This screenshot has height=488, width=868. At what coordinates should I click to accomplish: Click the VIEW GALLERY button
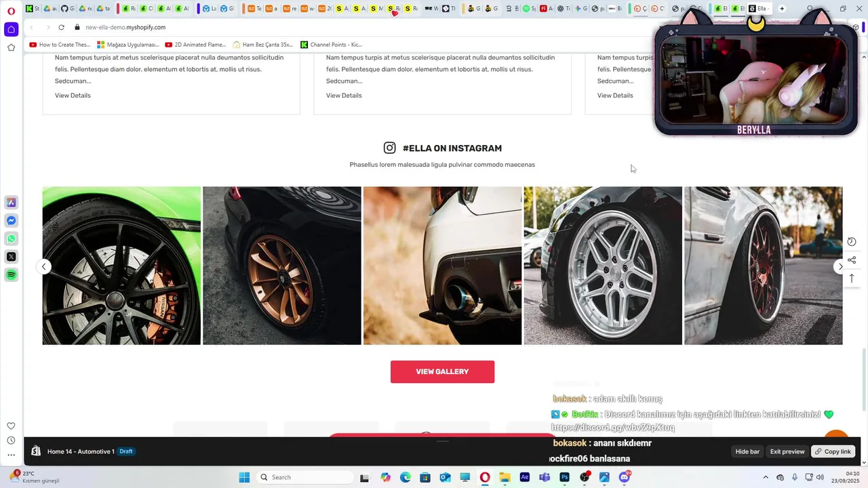coord(442,371)
